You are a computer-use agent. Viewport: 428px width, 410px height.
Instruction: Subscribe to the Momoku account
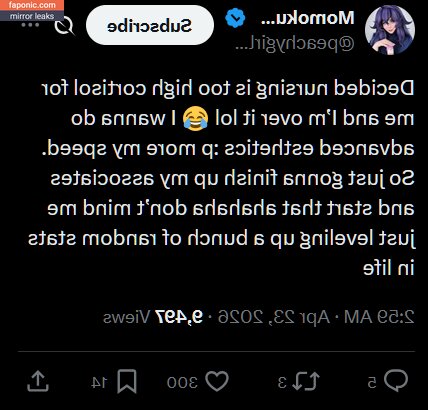(x=150, y=25)
